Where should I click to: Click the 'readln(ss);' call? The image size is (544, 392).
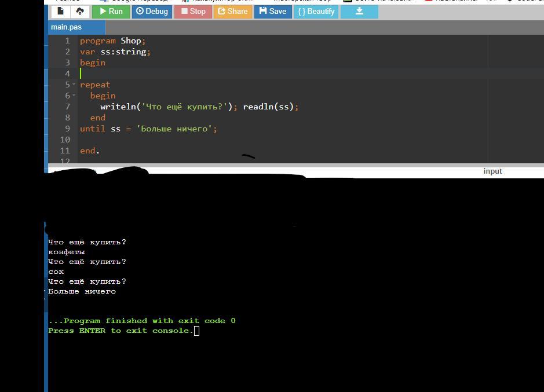pyautogui.click(x=271, y=107)
